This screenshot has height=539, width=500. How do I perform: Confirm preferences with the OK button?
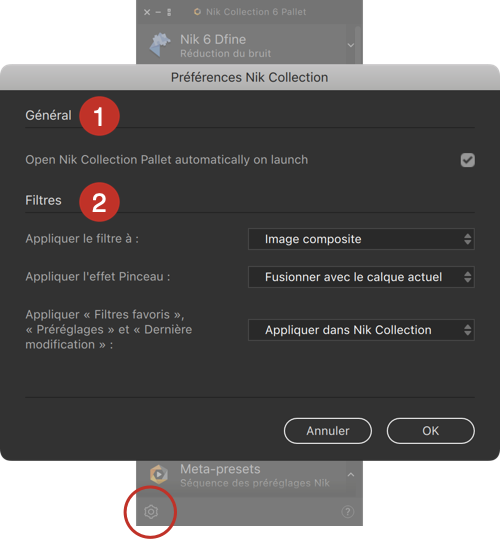(431, 431)
